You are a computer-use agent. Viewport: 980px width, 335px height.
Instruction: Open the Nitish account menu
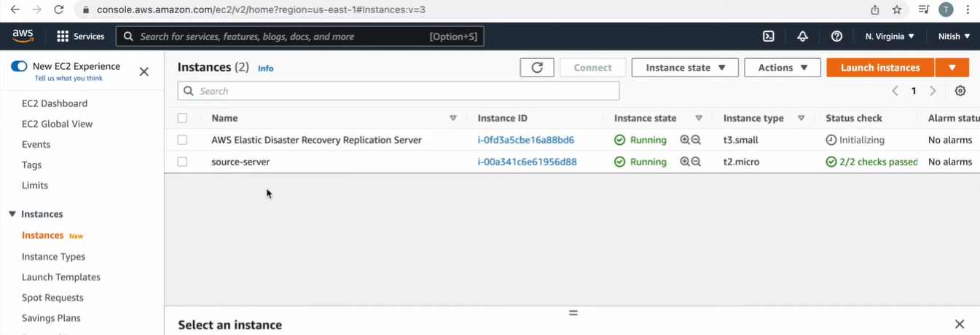[954, 36]
